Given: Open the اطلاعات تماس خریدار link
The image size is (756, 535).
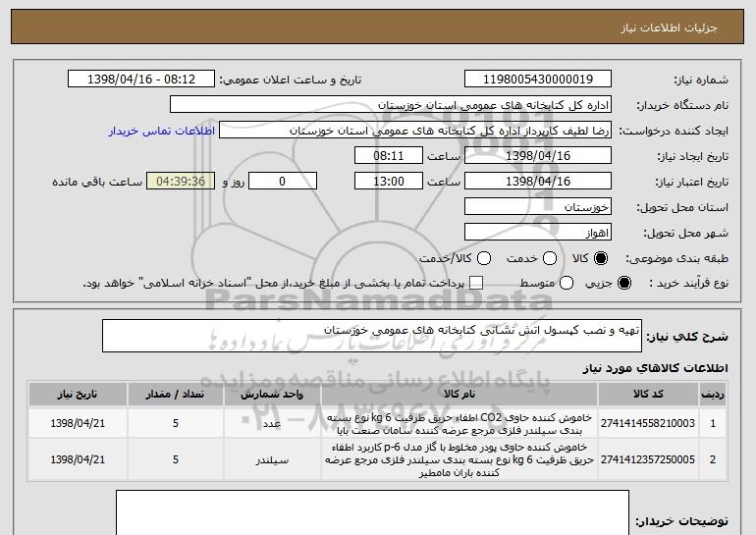Looking at the screenshot, I should (x=160, y=131).
